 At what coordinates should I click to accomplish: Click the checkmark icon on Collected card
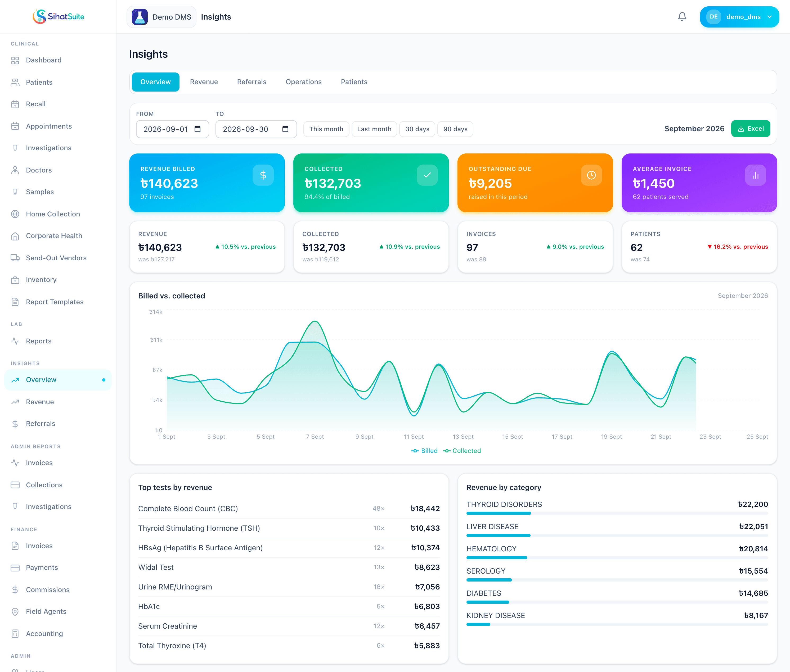point(427,175)
